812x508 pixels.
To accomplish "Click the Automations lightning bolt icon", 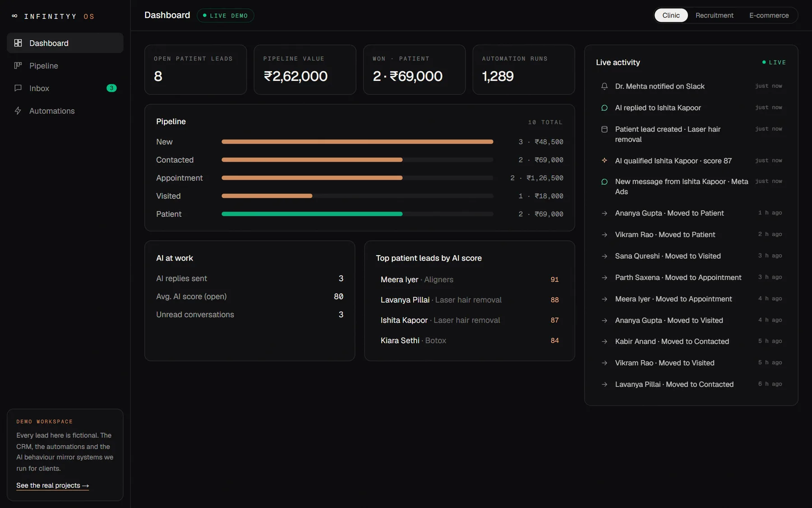I will tap(18, 111).
